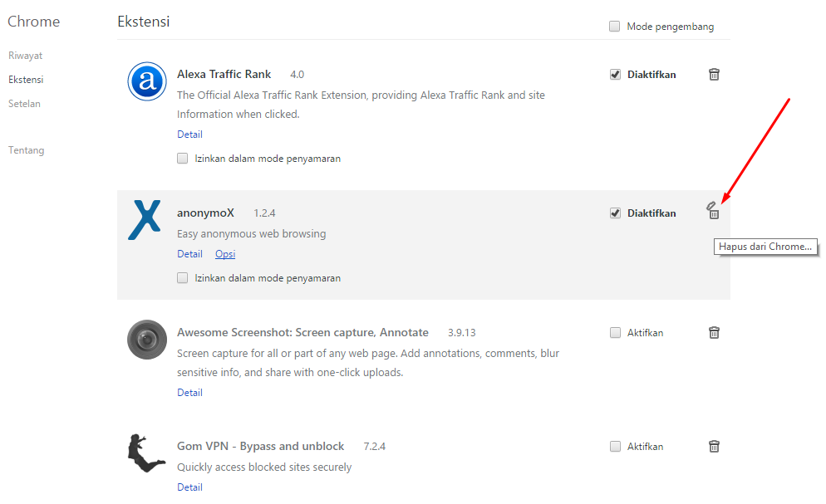Viewport: 826px width, 504px height.
Task: Allow Alexa in incognito mode checkbox
Action: tap(183, 159)
